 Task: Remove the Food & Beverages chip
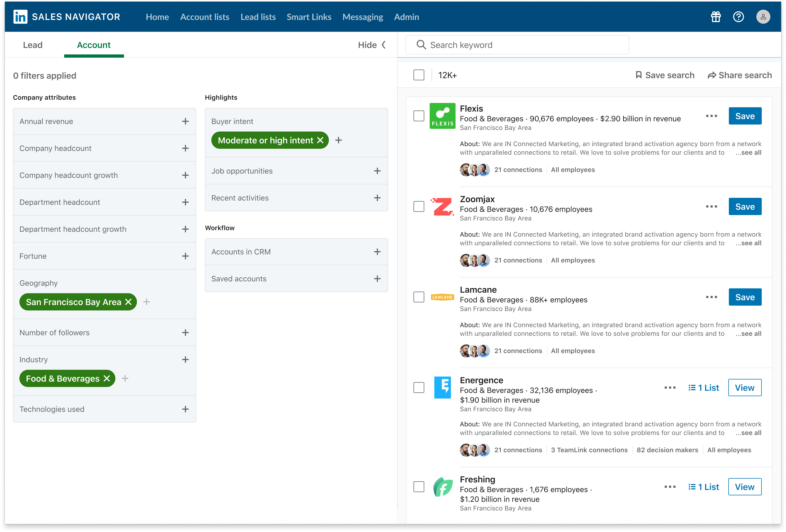(106, 378)
